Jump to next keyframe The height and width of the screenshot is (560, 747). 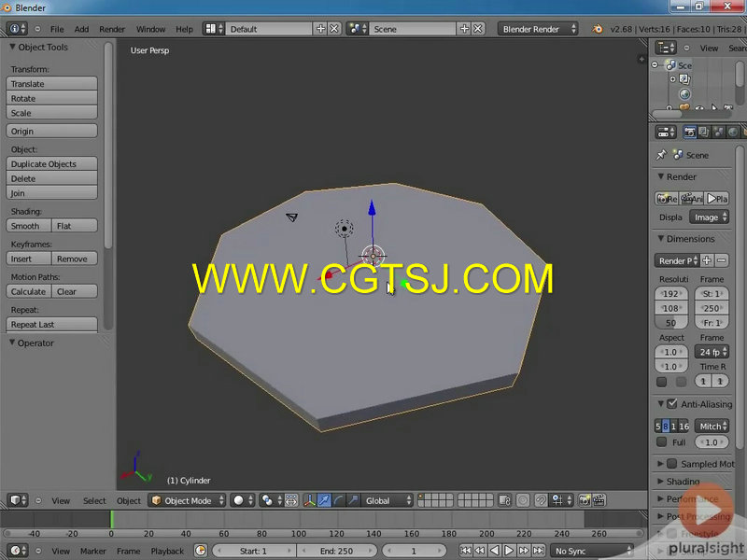pos(524,551)
